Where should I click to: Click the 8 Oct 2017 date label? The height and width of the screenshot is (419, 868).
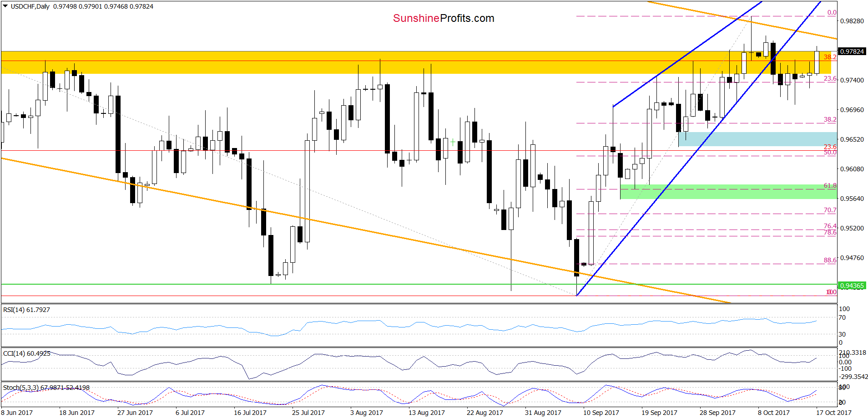coord(774,413)
